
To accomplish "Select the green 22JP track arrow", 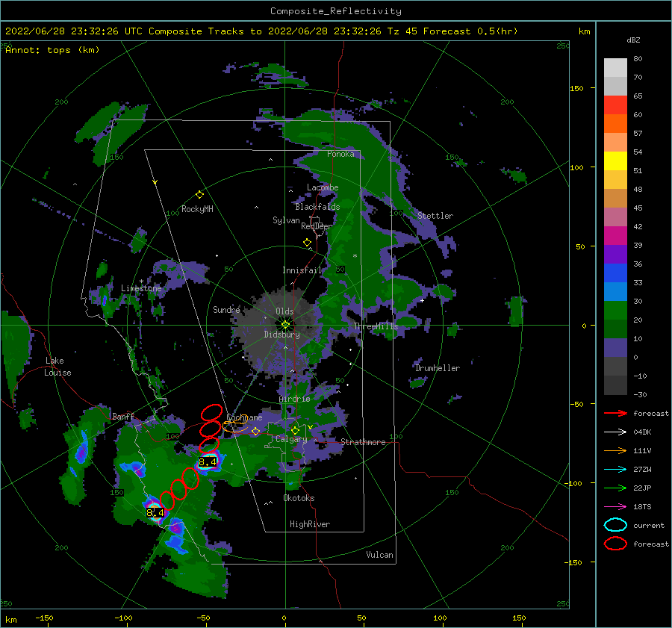I will (615, 488).
